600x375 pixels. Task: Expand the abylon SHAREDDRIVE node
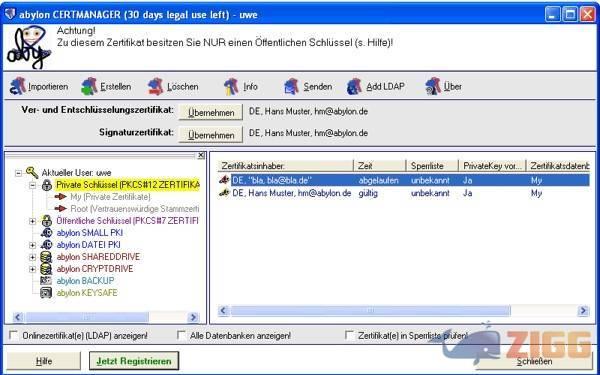(x=33, y=257)
